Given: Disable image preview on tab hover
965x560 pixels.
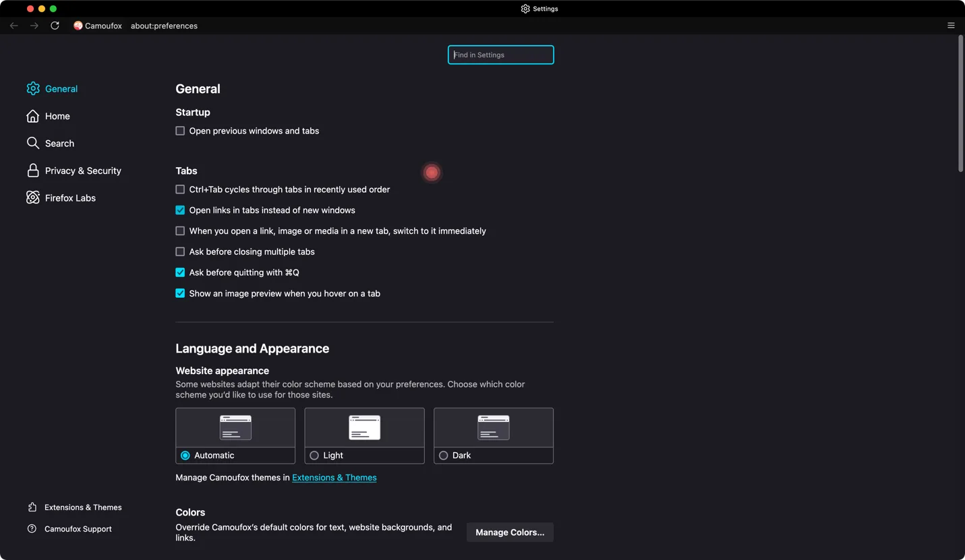Looking at the screenshot, I should pyautogui.click(x=180, y=293).
